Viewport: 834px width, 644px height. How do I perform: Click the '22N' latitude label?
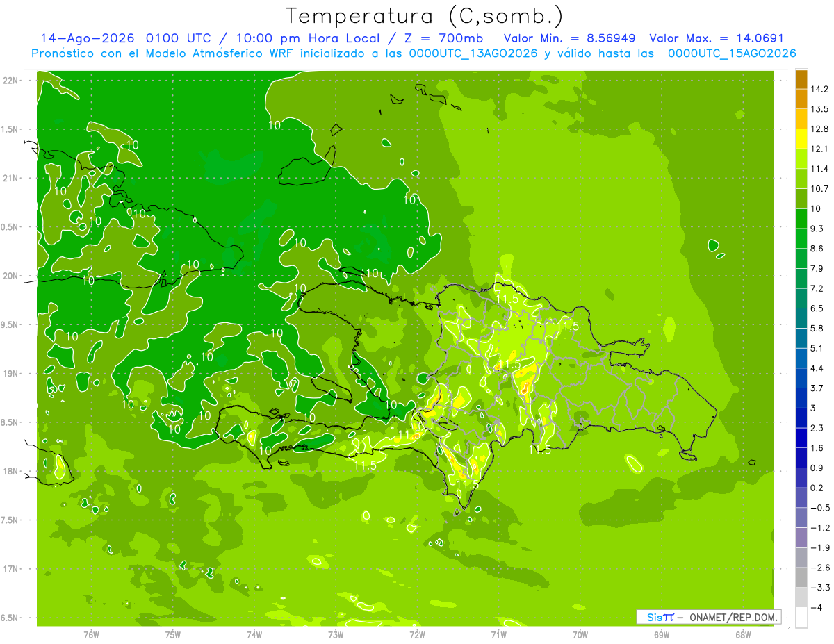point(10,81)
